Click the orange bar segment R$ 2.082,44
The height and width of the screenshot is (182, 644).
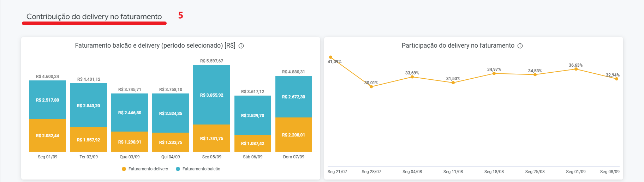point(48,135)
